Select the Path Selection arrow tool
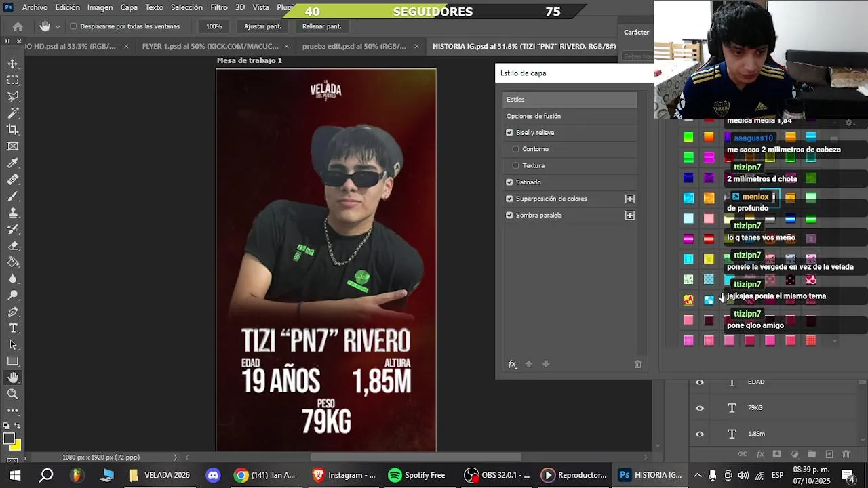868x488 pixels. pos(13,344)
